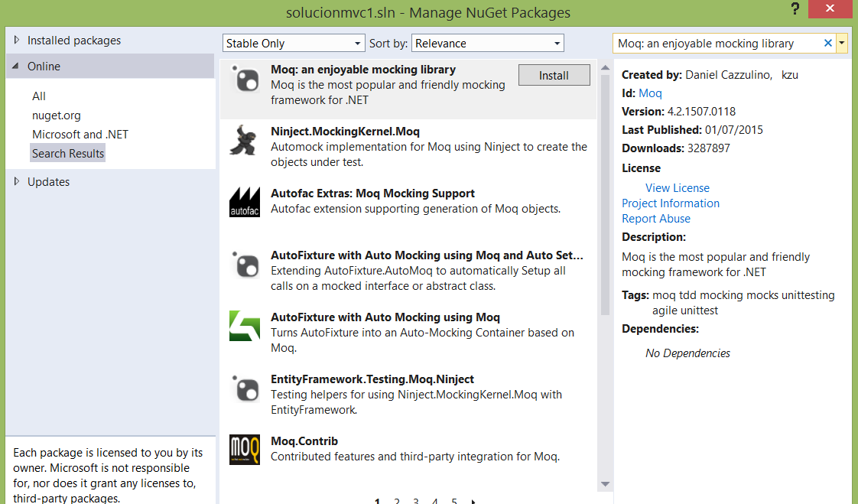Open the search box history dropdown arrow
Viewport: 858px width, 504px height.
click(x=842, y=44)
